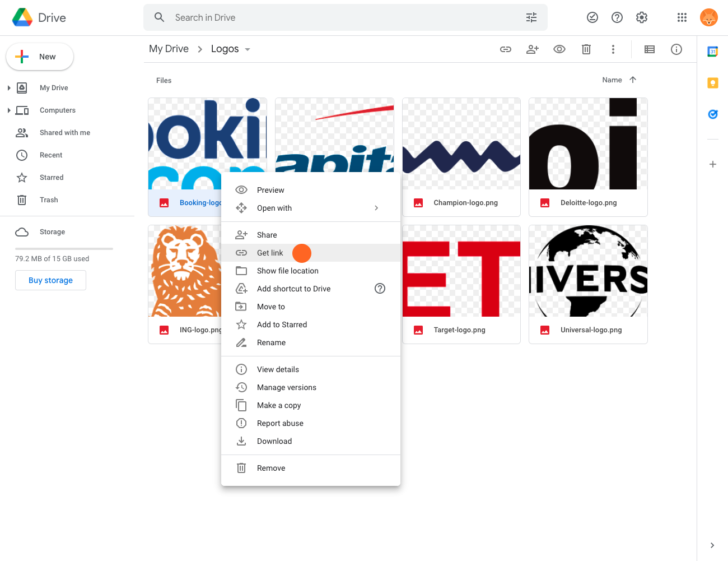
Task: Open Google Tasks side panel
Action: (x=713, y=114)
